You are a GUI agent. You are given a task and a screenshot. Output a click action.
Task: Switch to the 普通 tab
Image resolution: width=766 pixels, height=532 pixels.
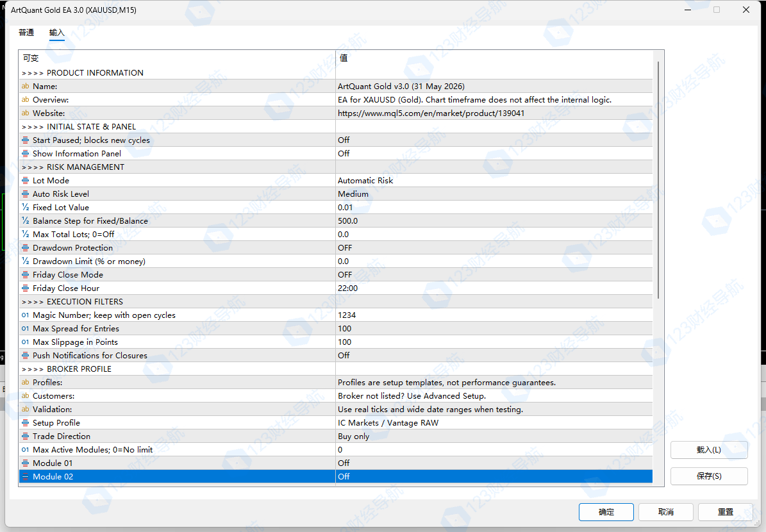(x=26, y=32)
